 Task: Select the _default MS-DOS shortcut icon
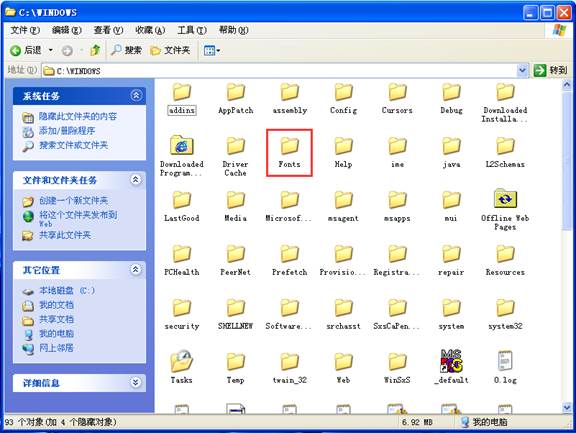(451, 361)
